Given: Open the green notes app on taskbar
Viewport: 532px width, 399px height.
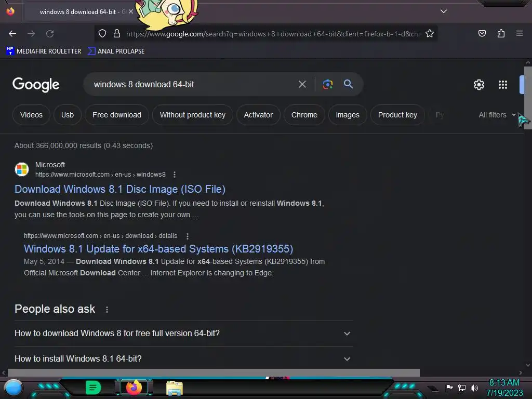Looking at the screenshot, I should tap(93, 388).
